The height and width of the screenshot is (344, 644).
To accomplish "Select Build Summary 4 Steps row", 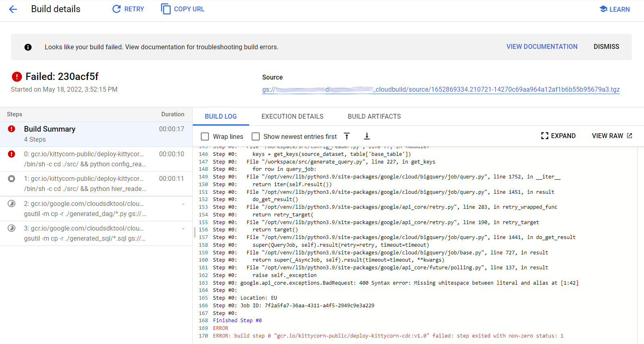I will [x=96, y=134].
